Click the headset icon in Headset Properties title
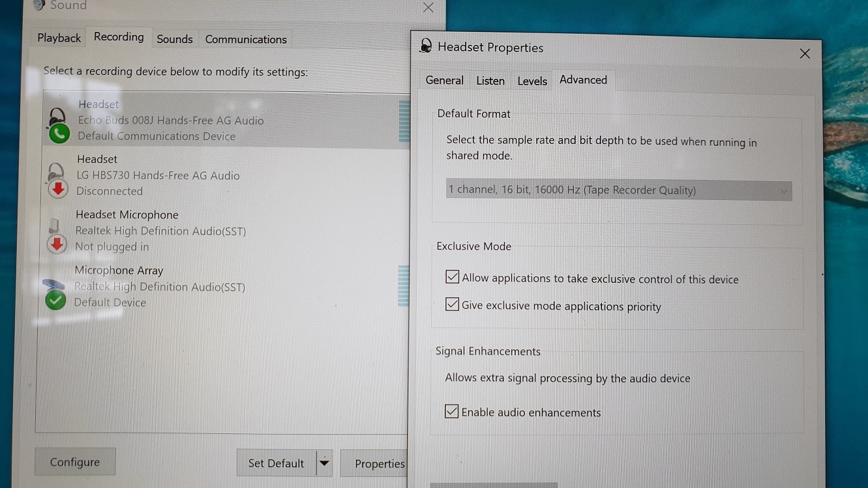868x488 pixels. [426, 46]
